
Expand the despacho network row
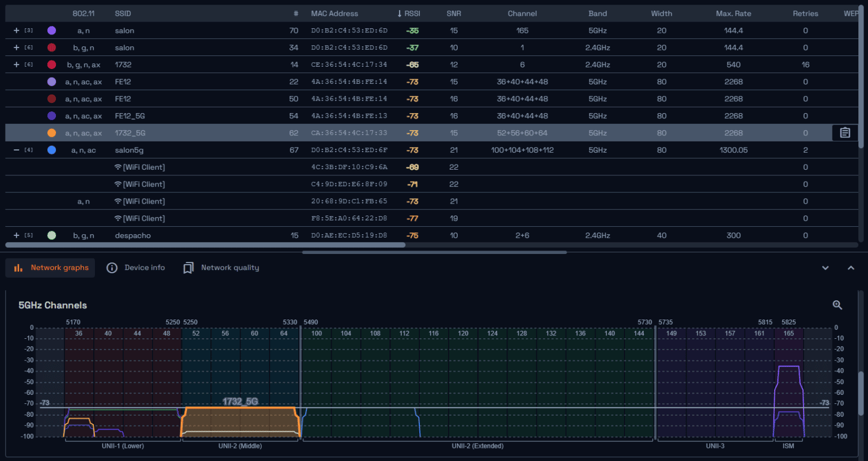(x=15, y=235)
